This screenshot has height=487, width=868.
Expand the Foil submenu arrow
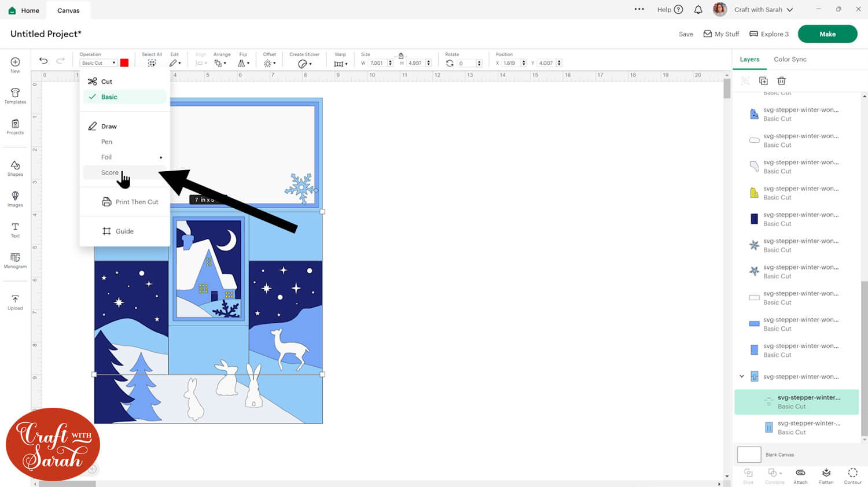pos(161,157)
